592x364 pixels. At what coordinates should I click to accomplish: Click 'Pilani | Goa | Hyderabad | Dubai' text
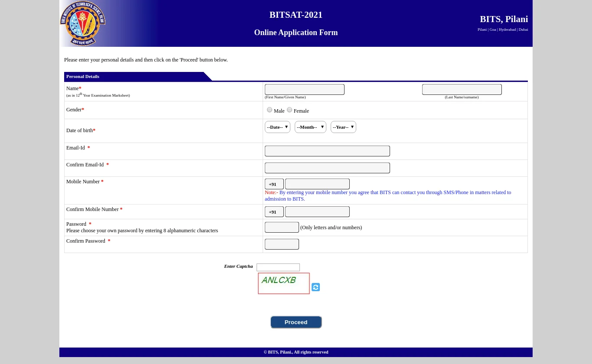pos(503,29)
